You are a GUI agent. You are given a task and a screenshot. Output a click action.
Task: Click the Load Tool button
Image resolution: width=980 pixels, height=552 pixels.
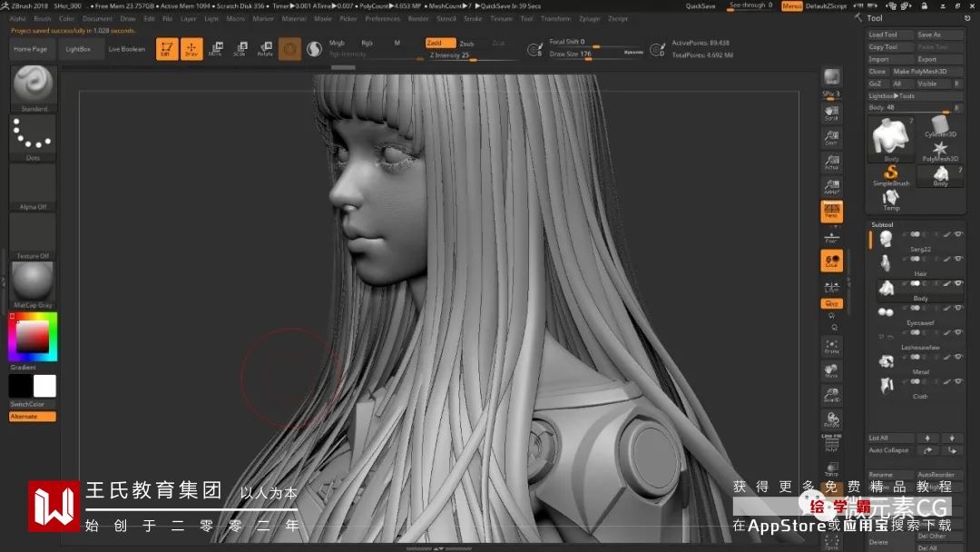pos(890,34)
